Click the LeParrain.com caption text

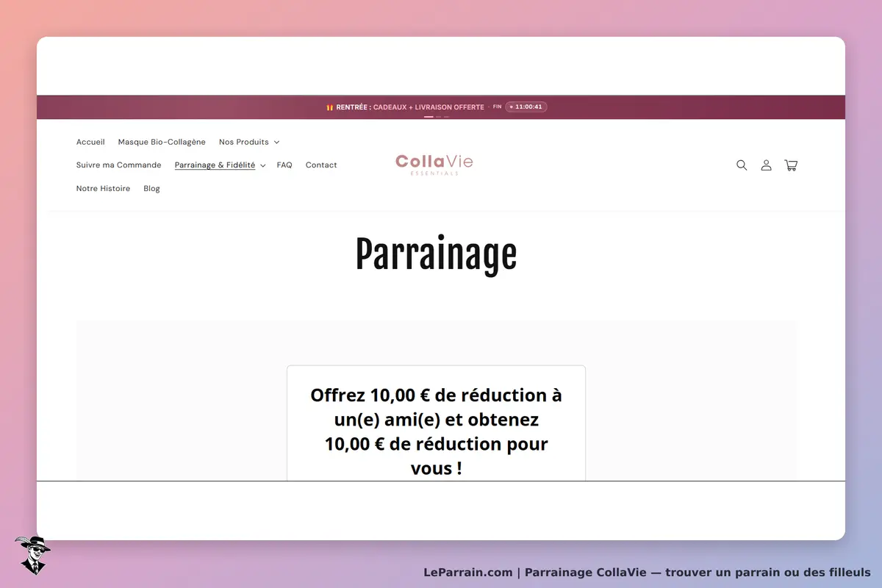tap(647, 573)
